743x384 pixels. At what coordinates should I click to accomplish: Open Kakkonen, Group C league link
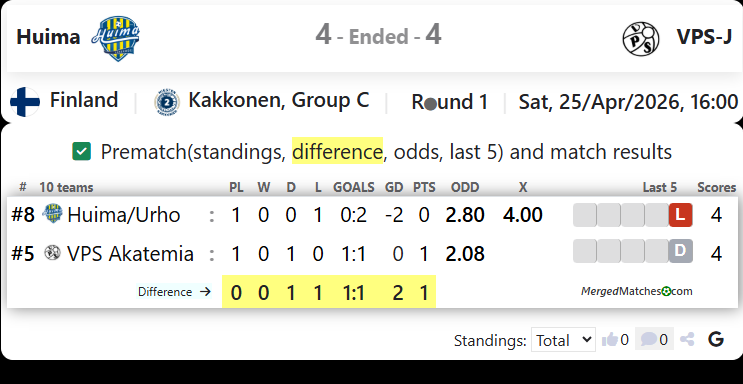pyautogui.click(x=279, y=101)
